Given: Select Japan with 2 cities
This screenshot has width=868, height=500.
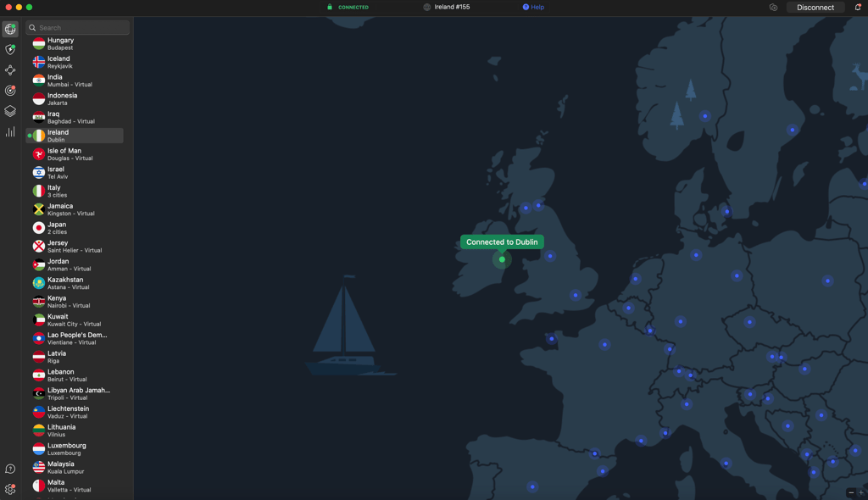Looking at the screenshot, I should 75,228.
